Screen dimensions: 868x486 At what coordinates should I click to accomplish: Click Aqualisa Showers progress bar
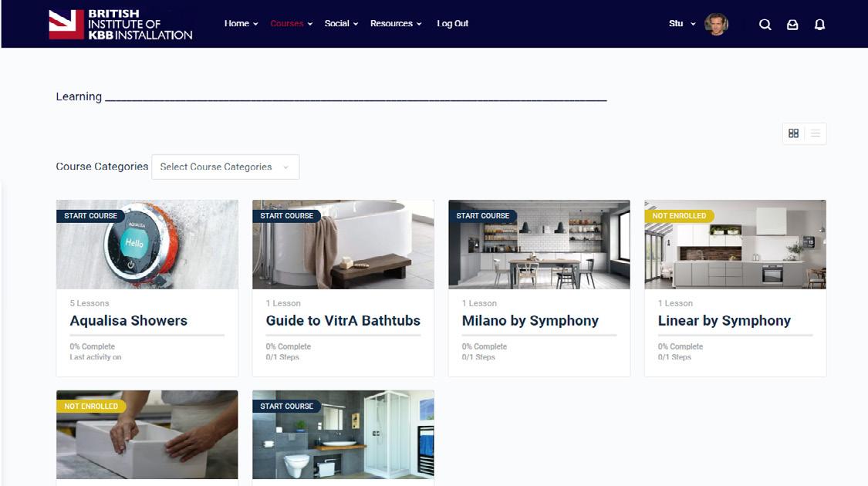[147, 335]
